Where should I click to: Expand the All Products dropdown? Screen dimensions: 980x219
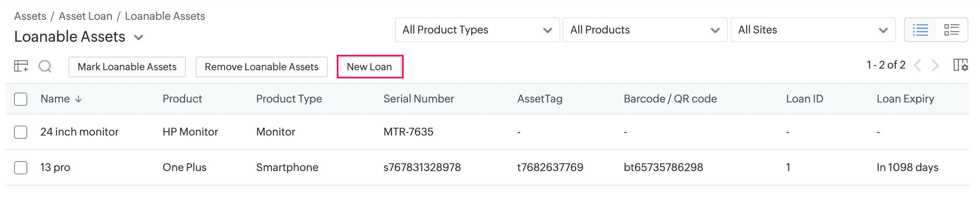pos(645,30)
